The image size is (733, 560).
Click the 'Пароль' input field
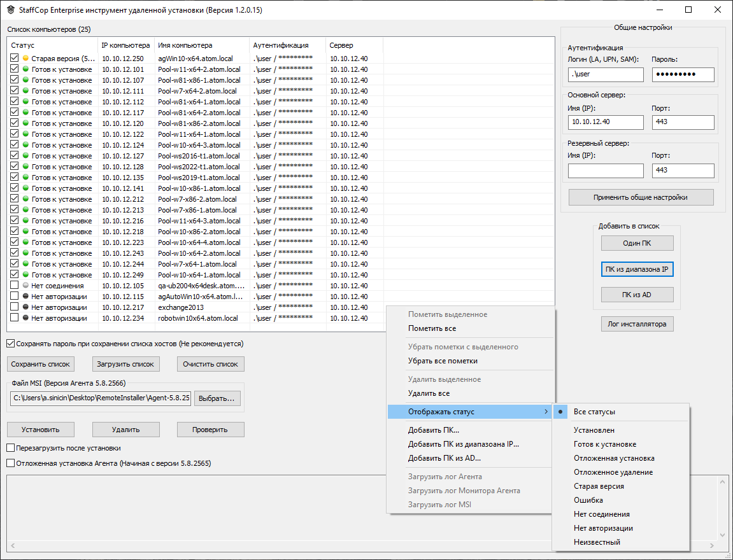(x=683, y=74)
